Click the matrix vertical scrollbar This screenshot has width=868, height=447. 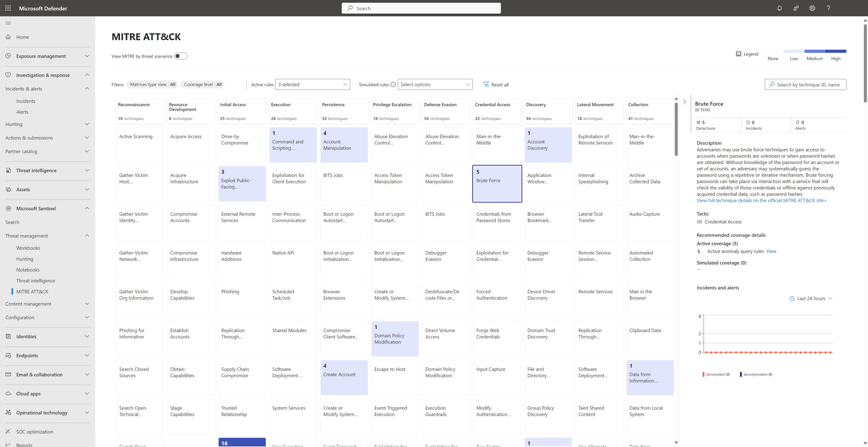[x=676, y=130]
